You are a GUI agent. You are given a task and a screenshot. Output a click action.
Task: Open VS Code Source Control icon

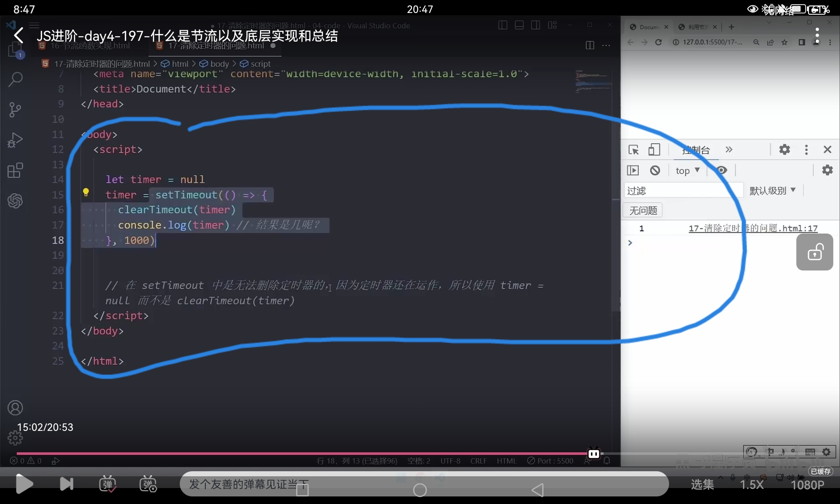click(x=15, y=110)
